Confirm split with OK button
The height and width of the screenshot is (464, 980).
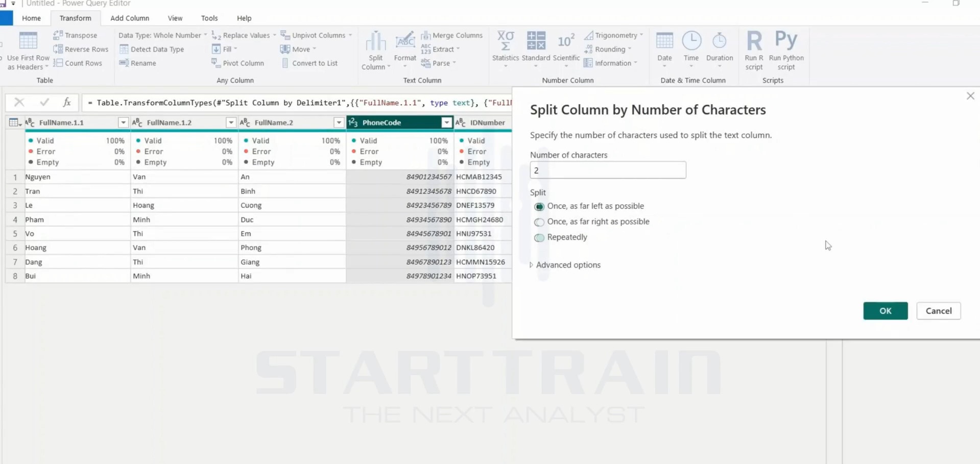(886, 311)
